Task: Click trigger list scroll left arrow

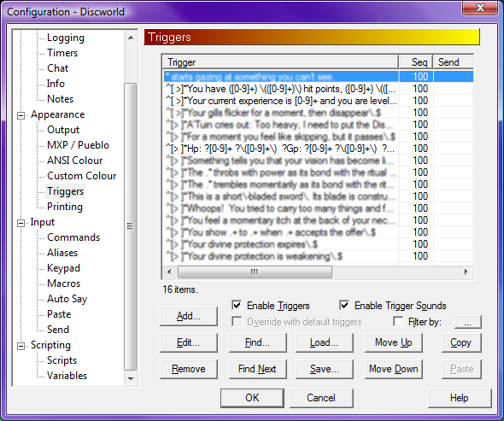Action: pyautogui.click(x=169, y=272)
